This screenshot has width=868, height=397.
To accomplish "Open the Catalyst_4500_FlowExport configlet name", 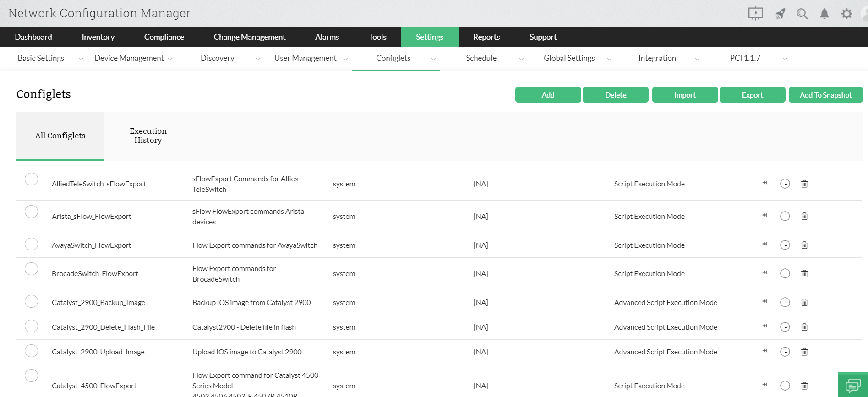I will (x=94, y=386).
